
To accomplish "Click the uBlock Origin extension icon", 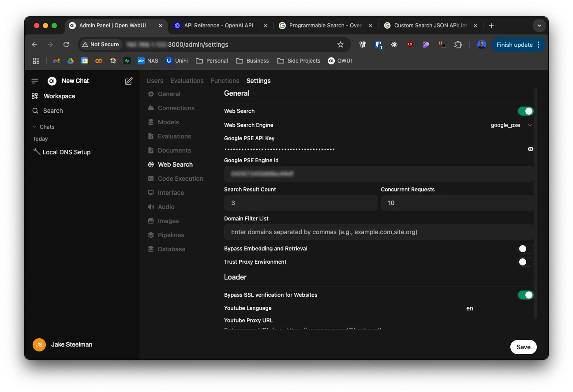I will pyautogui.click(x=410, y=45).
